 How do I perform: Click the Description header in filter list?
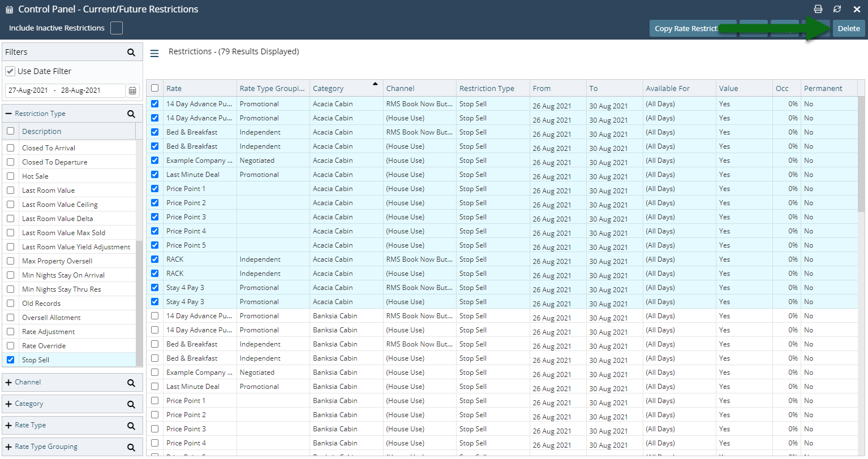[x=78, y=131]
